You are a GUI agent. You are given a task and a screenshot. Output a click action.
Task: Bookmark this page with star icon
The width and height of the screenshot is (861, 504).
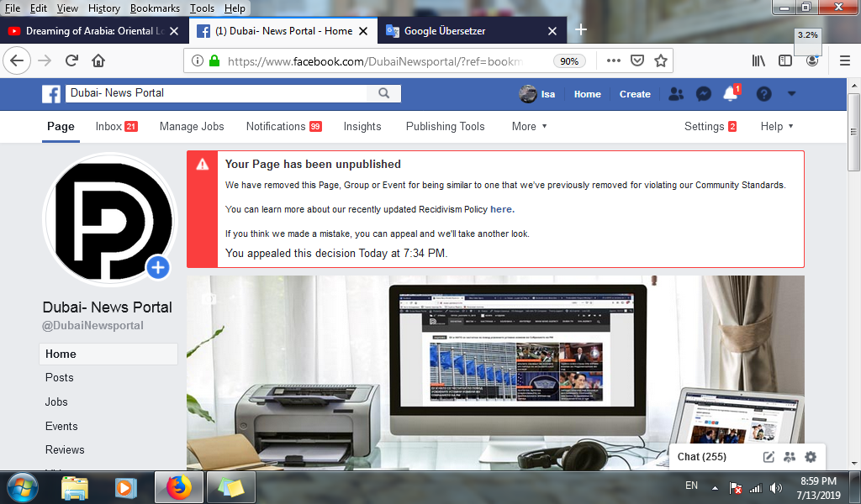point(661,60)
